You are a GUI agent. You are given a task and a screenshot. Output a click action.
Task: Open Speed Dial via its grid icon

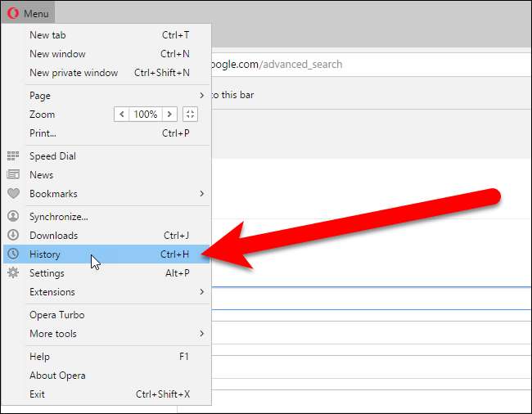click(x=13, y=156)
